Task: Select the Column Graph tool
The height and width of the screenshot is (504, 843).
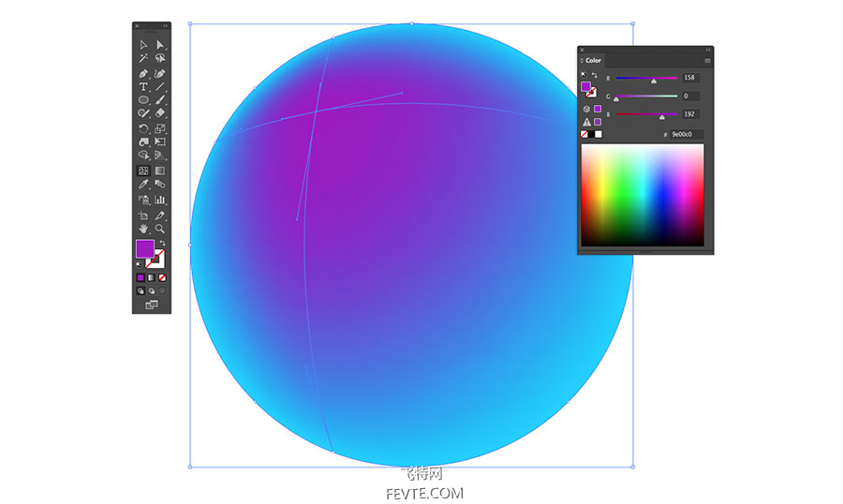Action: [159, 200]
